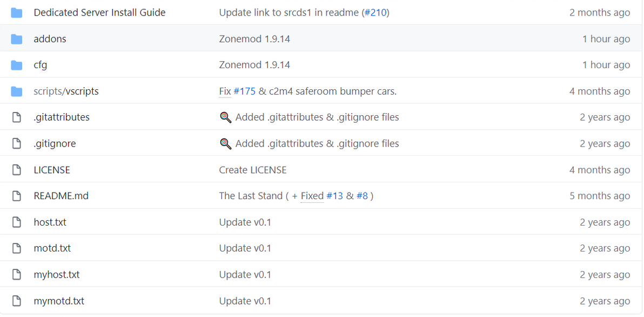This screenshot has height=317, width=644.
Task: Open the Create LICENSE commit message
Action: [252, 170]
